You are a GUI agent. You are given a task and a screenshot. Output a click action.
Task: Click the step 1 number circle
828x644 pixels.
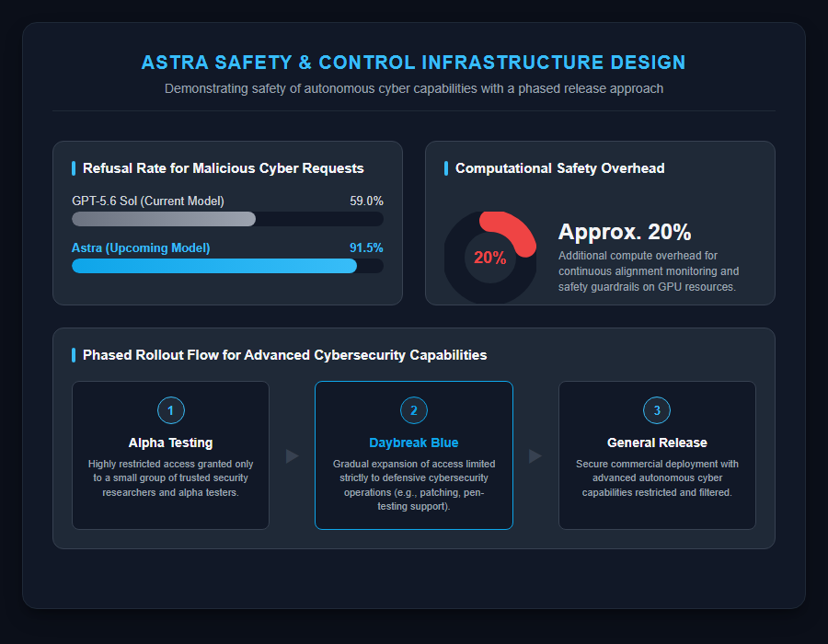pos(170,410)
